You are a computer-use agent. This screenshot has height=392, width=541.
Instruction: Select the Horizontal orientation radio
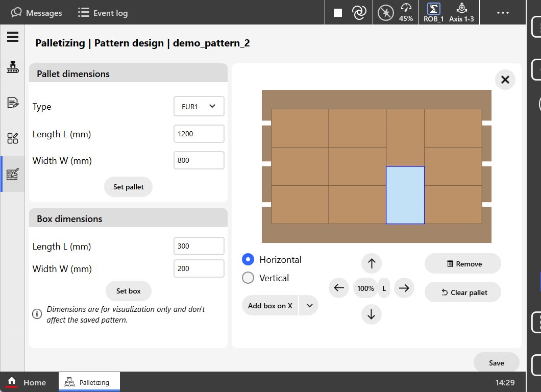[x=248, y=259]
